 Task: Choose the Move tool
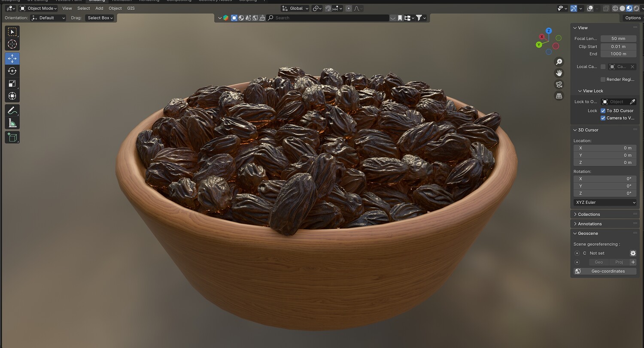click(12, 58)
